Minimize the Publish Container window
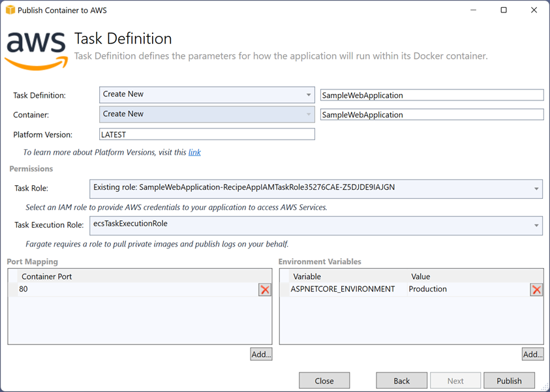550x392 pixels. click(474, 10)
